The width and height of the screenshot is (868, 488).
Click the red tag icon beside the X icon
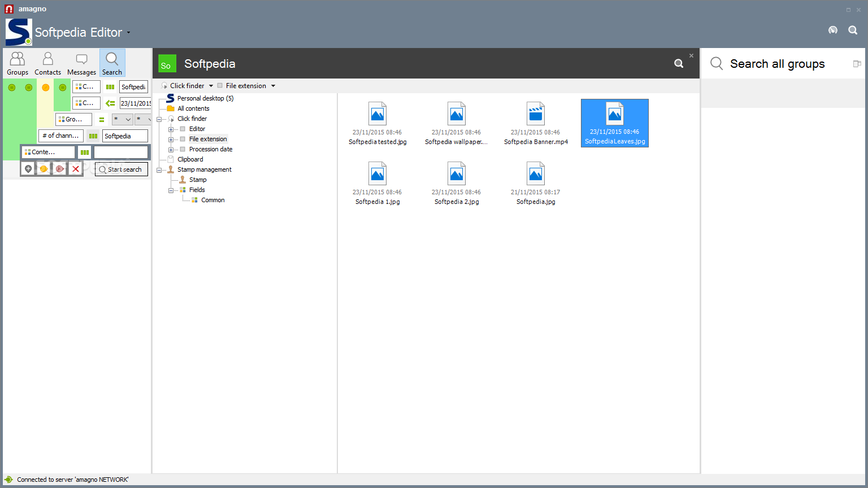pos(59,169)
